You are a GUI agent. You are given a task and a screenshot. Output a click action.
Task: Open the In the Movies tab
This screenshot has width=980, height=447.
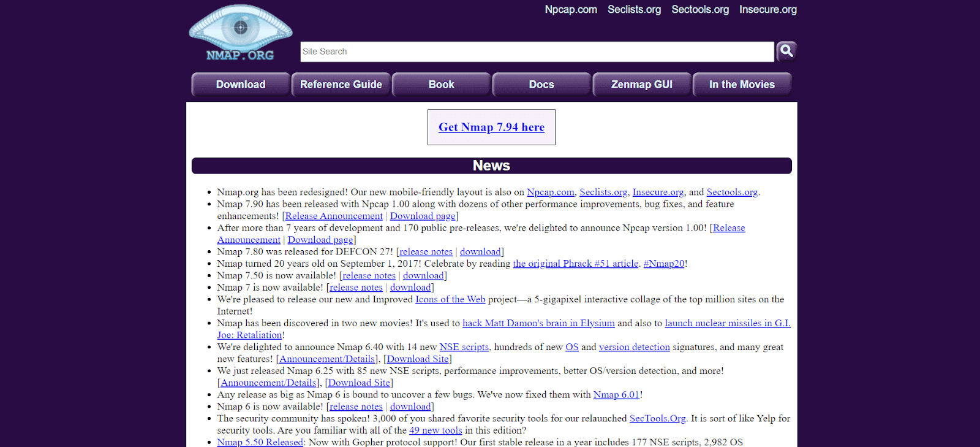point(742,85)
